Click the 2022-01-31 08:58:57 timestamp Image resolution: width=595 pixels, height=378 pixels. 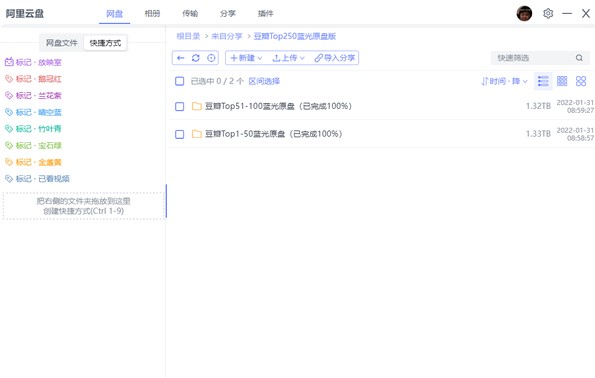[x=575, y=134]
